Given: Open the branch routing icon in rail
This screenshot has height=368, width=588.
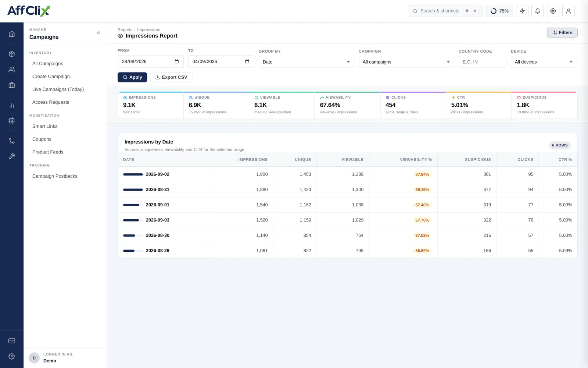Looking at the screenshot, I should [x=12, y=141].
